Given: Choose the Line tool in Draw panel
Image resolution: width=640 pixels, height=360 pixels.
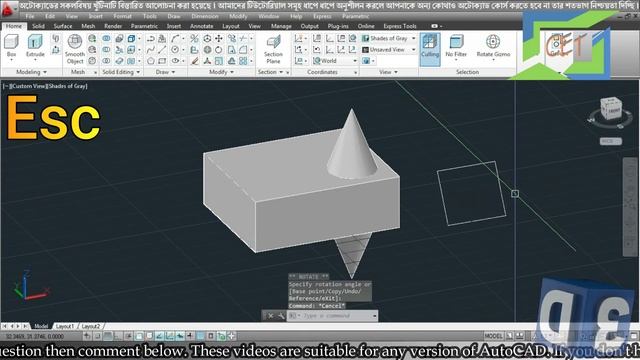Looking at the screenshot, I should click(162, 50).
